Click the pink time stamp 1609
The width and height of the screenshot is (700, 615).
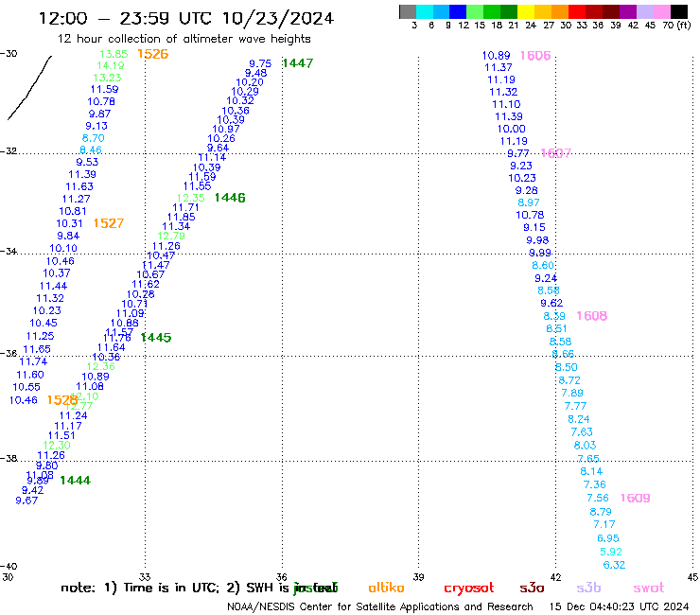click(x=636, y=498)
